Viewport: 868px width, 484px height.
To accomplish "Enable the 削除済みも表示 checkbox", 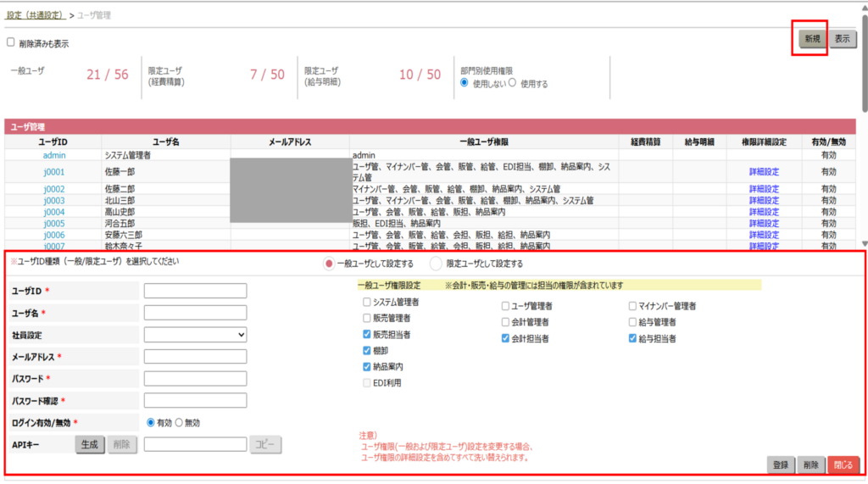I will (11, 42).
